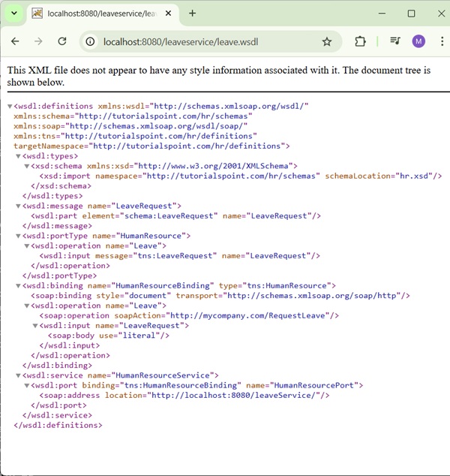Open the M profile avatar
The height and width of the screenshot is (476, 450).
418,41
